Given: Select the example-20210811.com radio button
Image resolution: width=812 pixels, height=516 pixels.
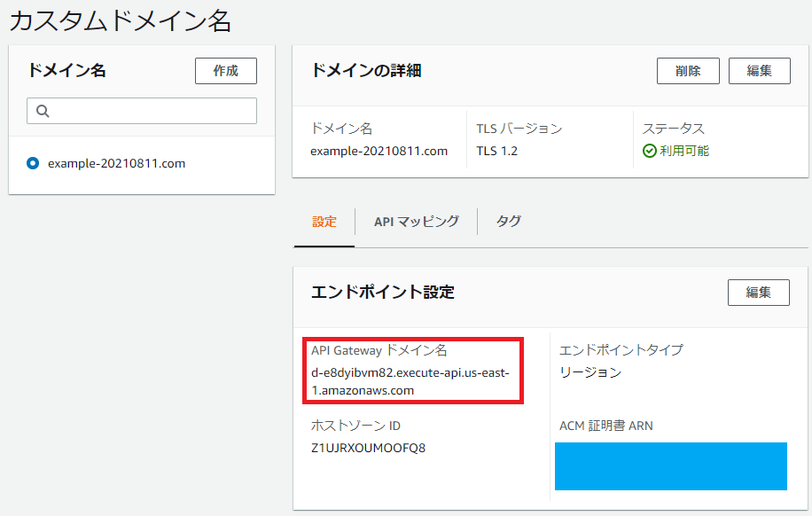Looking at the screenshot, I should [33, 163].
